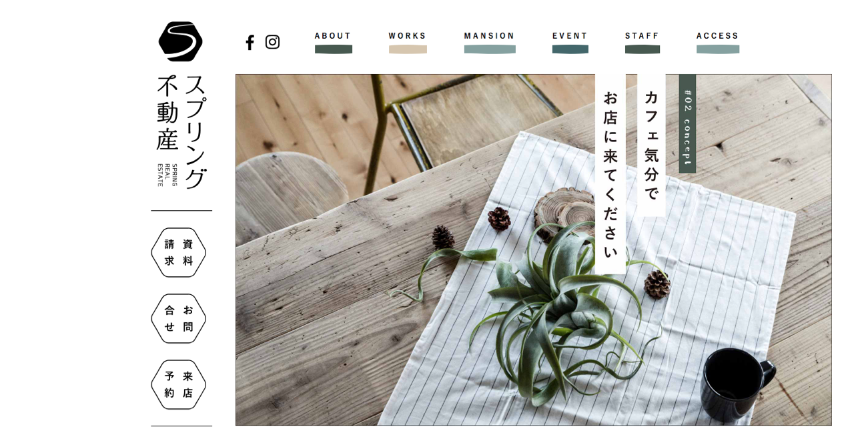Open the WORKS menu item
This screenshot has width=868, height=427.
pyautogui.click(x=408, y=36)
